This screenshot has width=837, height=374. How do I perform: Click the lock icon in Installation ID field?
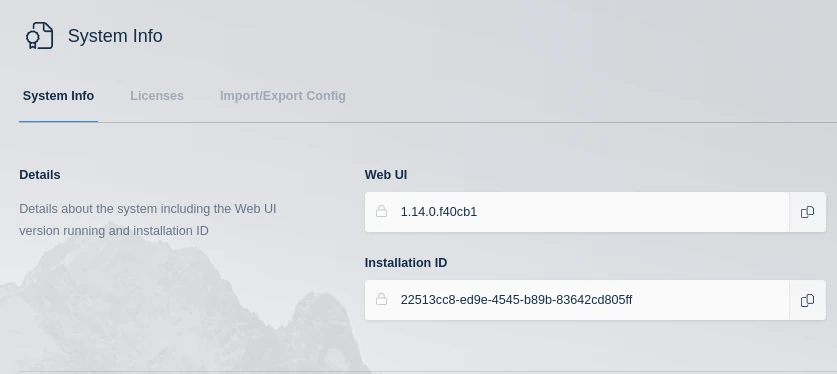(381, 299)
